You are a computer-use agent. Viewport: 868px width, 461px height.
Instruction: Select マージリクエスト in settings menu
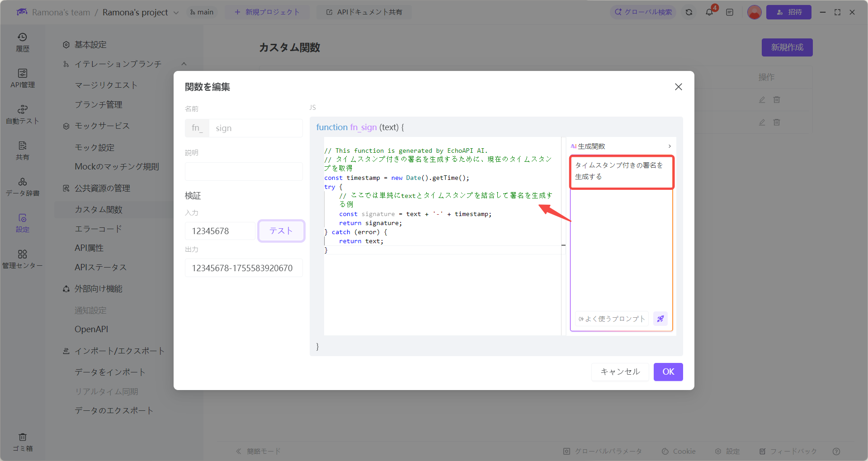106,85
